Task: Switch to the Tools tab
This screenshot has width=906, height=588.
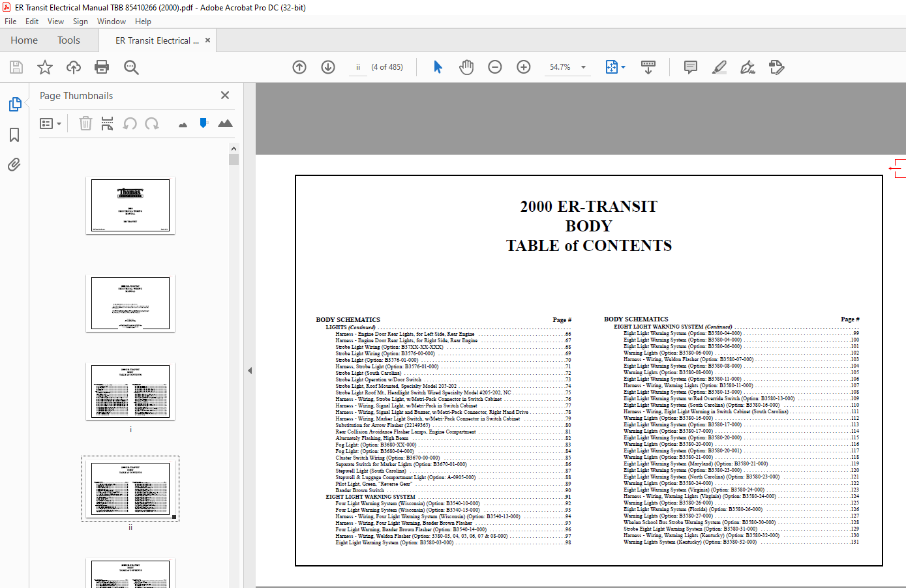Action: pyautogui.click(x=68, y=40)
